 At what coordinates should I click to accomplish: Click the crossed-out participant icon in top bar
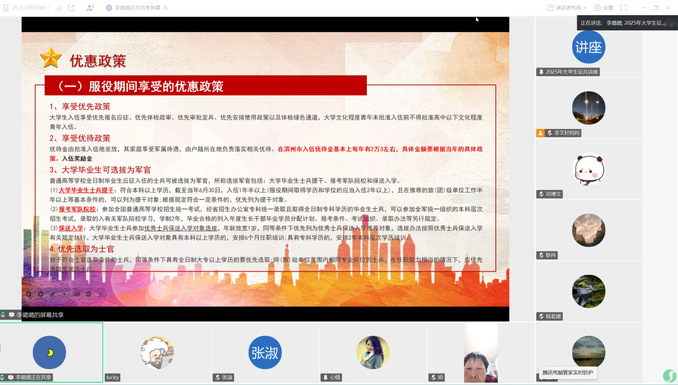point(90,7)
